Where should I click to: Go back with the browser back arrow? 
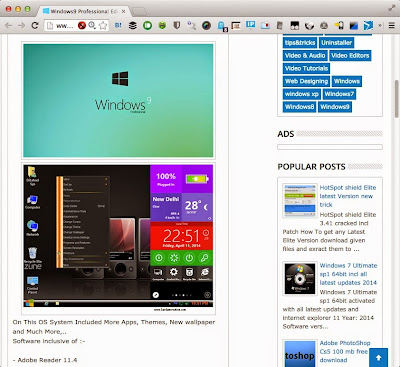coord(8,25)
